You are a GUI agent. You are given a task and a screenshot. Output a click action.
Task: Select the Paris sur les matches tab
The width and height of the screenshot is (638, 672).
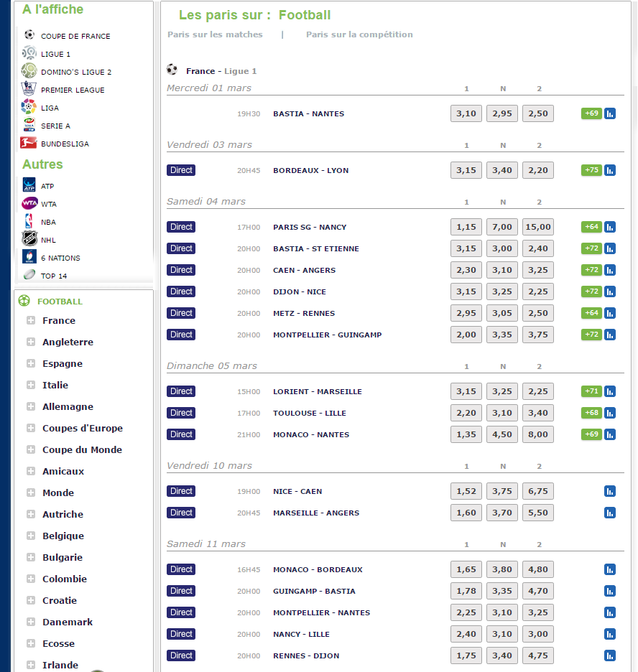(215, 34)
